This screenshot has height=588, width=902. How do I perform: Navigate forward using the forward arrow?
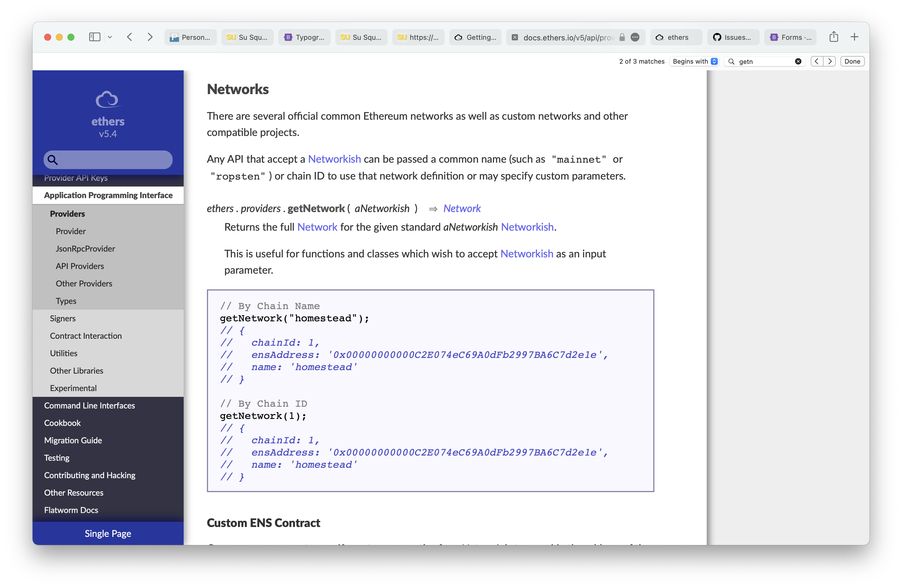150,37
